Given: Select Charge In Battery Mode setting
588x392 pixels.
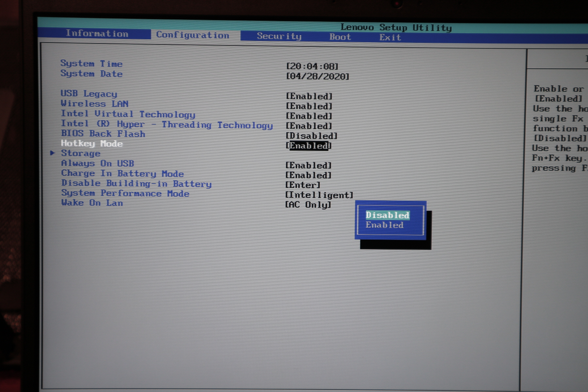Looking at the screenshot, I should (122, 173).
